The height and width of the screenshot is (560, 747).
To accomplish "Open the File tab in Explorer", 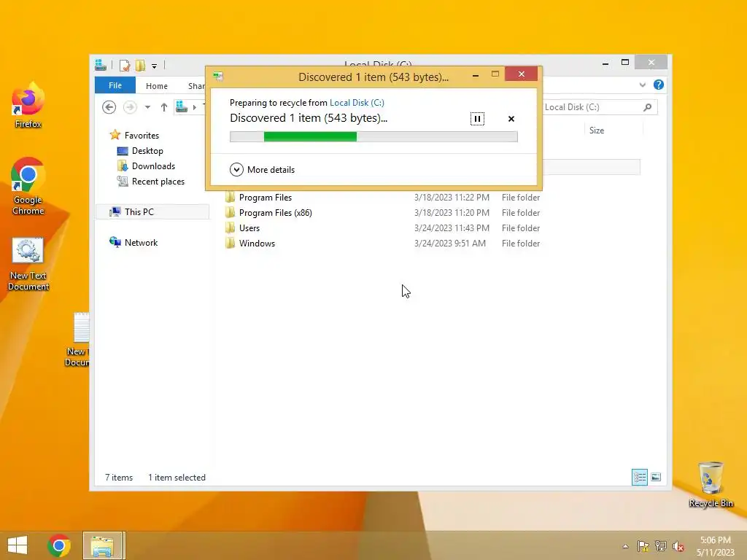I will click(x=115, y=85).
